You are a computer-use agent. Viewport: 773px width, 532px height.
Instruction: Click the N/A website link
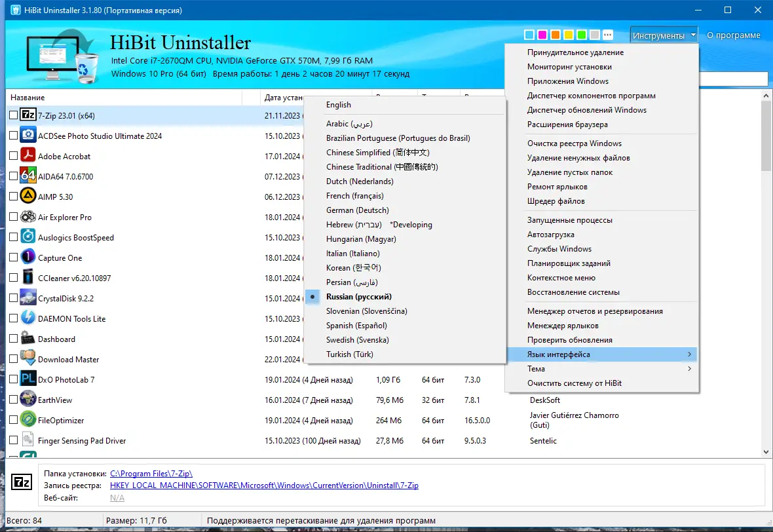(x=117, y=497)
